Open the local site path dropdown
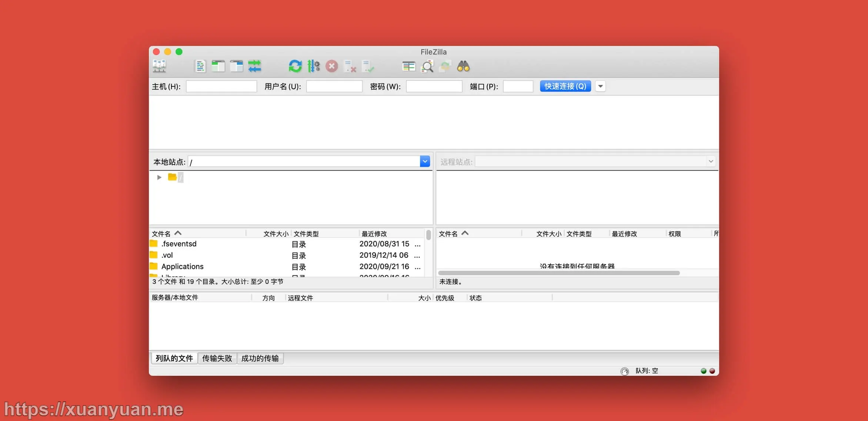This screenshot has height=421, width=868. (425, 161)
